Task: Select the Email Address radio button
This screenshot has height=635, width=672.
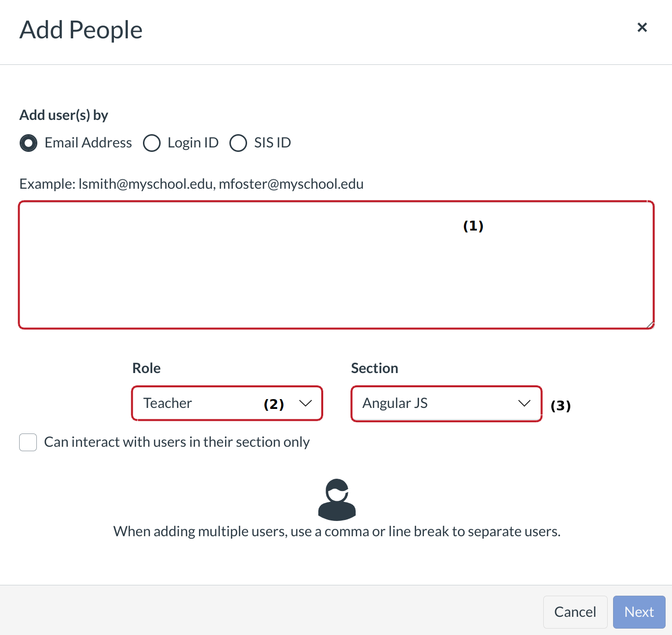Action: [28, 143]
